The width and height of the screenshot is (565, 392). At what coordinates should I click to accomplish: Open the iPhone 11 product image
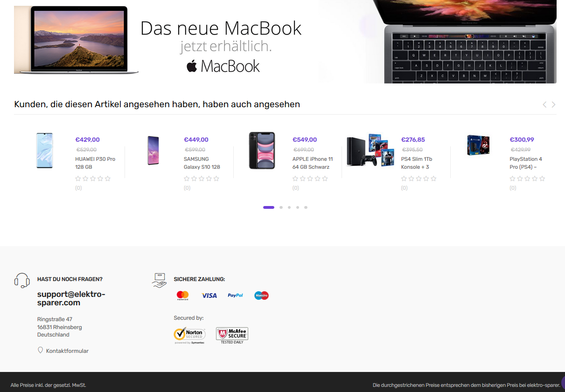262,151
